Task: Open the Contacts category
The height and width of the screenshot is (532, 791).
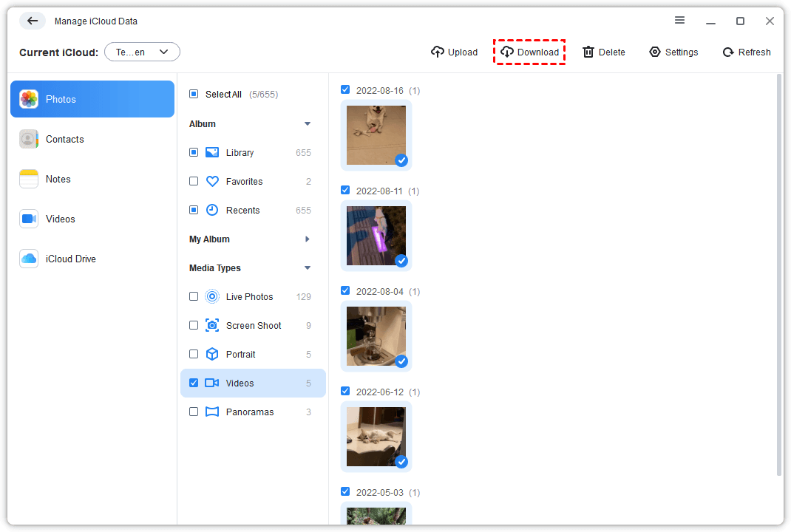Action: pos(92,139)
